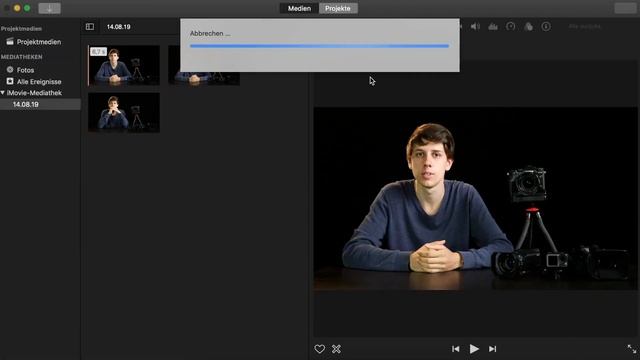Screen dimensions: 640x360
Task: Jump to previous clip in viewer
Action: [x=456, y=349]
